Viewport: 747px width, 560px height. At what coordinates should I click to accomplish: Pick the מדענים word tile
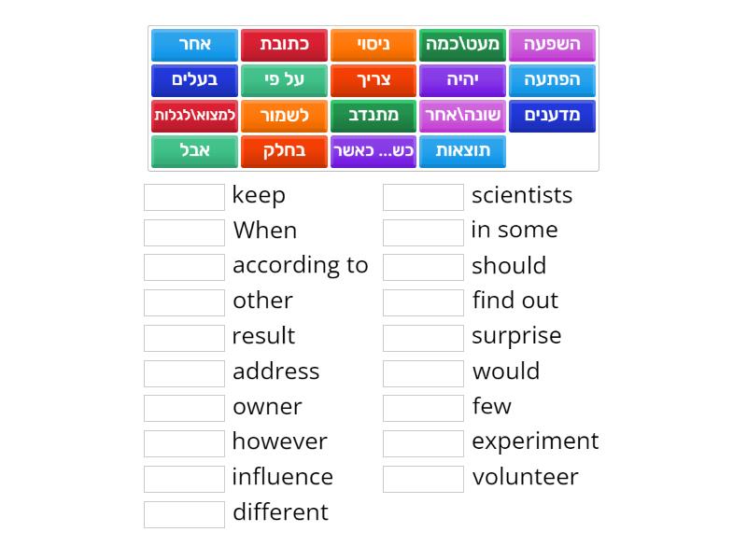click(552, 116)
